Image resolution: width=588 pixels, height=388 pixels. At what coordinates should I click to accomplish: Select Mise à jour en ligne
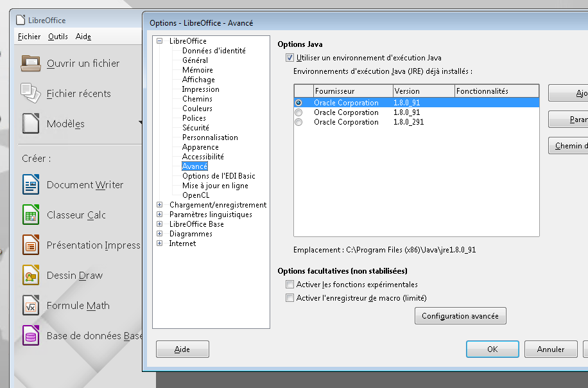click(215, 186)
